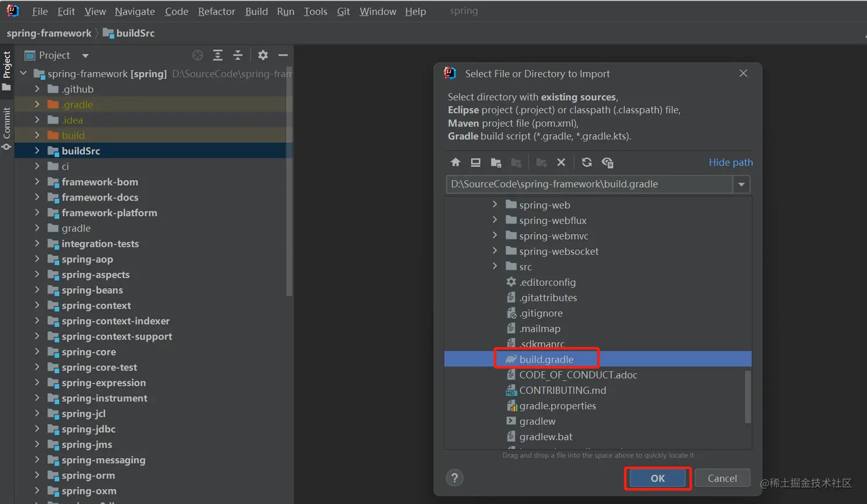Expand the spring-webflux folder in dialog
This screenshot has height=504, width=867.
coord(495,220)
